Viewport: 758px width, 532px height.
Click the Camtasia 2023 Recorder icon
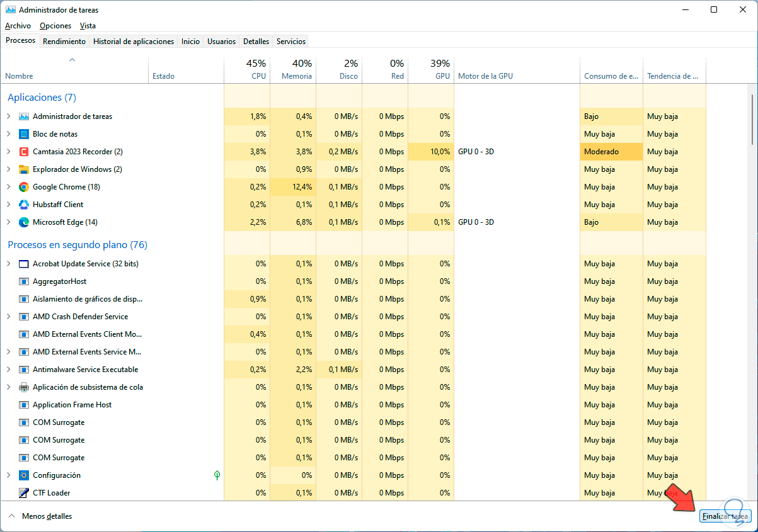[x=24, y=152]
